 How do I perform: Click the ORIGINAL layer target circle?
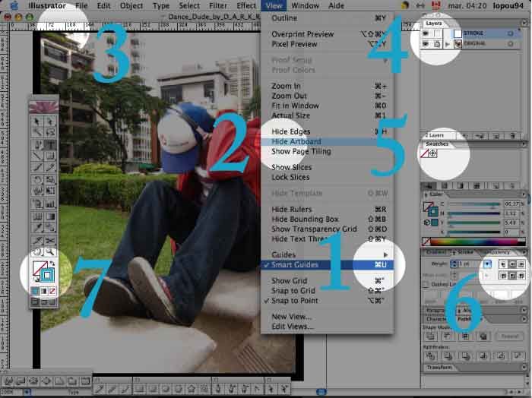coord(510,44)
